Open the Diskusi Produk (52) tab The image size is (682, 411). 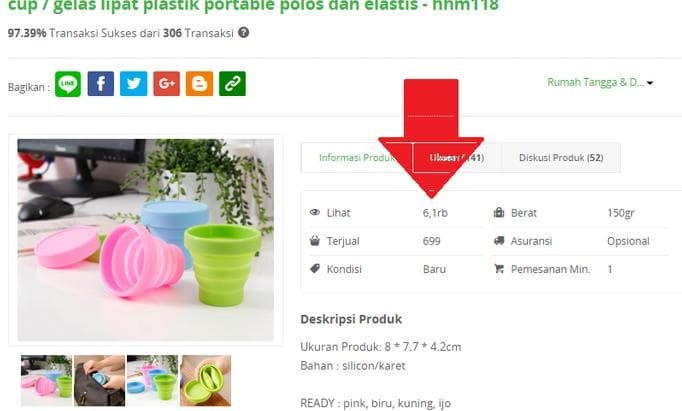click(561, 157)
